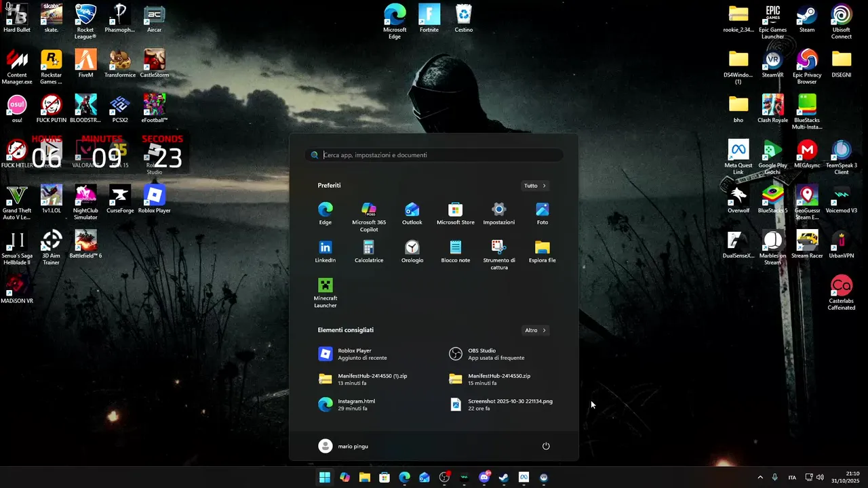Select Fortnite desktop shortcut
Image resolution: width=868 pixels, height=488 pixels.
429,18
